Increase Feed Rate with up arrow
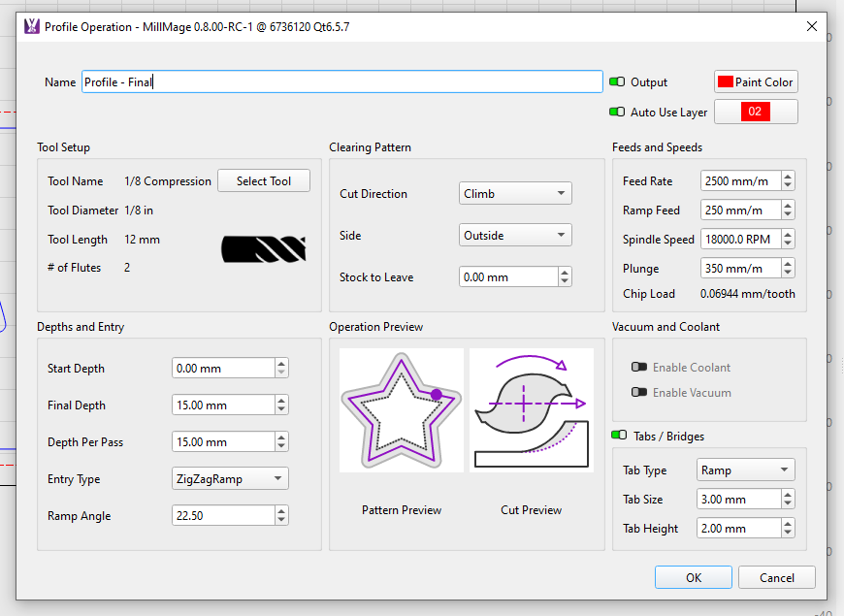The width and height of the screenshot is (844, 616). [788, 177]
